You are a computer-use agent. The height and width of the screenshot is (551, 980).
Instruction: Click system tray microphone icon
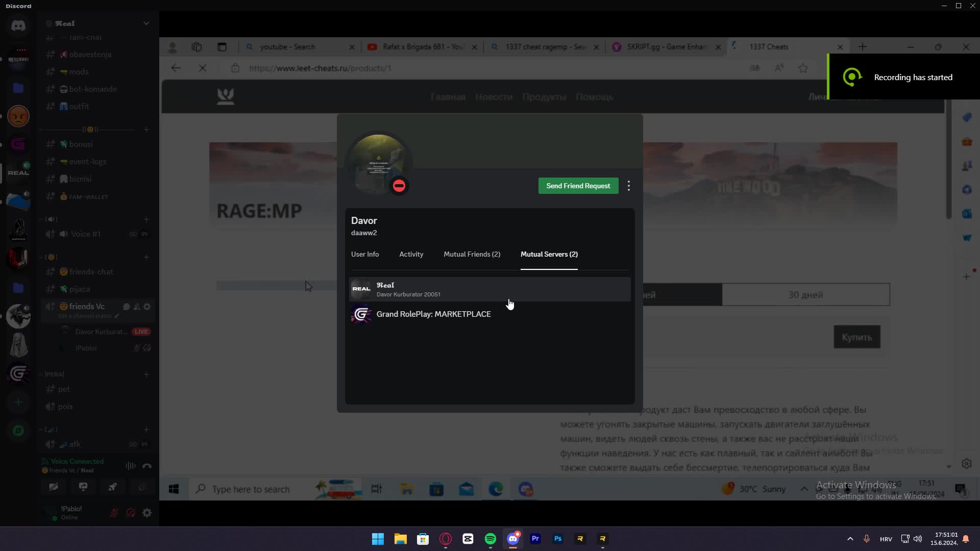pyautogui.click(x=867, y=539)
